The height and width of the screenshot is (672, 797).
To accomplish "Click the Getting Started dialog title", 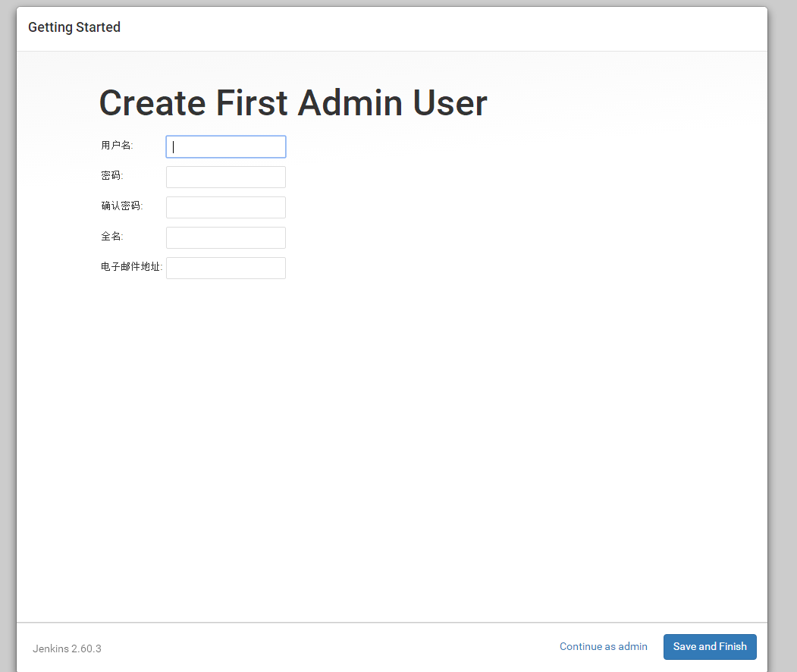I will coord(74,28).
